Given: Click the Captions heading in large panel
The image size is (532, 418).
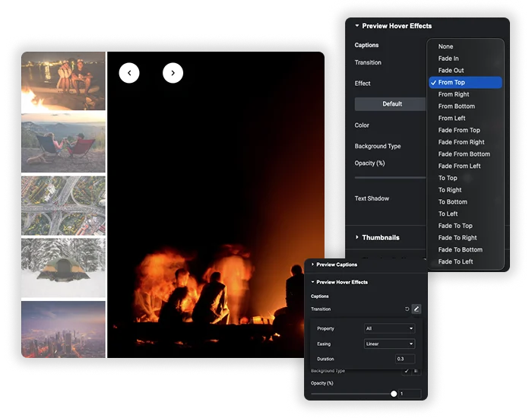Looking at the screenshot, I should pyautogui.click(x=366, y=45).
